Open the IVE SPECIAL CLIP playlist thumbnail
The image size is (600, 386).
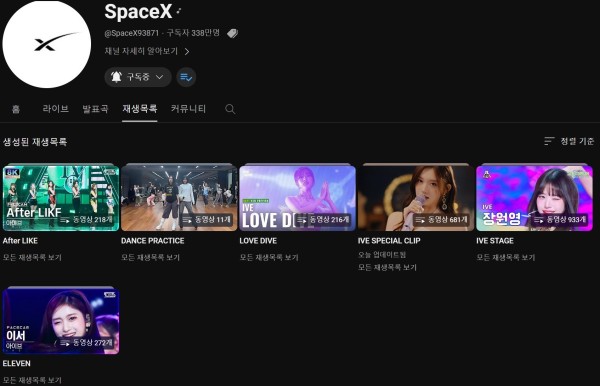[416, 198]
